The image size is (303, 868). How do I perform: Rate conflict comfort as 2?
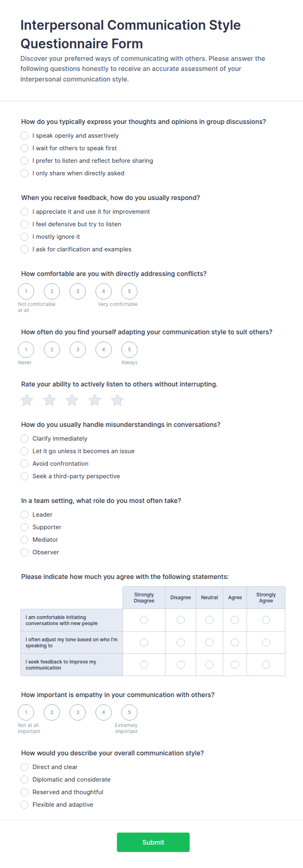tap(52, 291)
